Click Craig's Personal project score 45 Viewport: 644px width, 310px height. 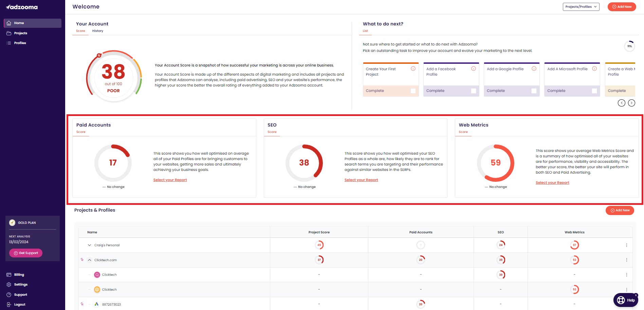[x=319, y=245]
